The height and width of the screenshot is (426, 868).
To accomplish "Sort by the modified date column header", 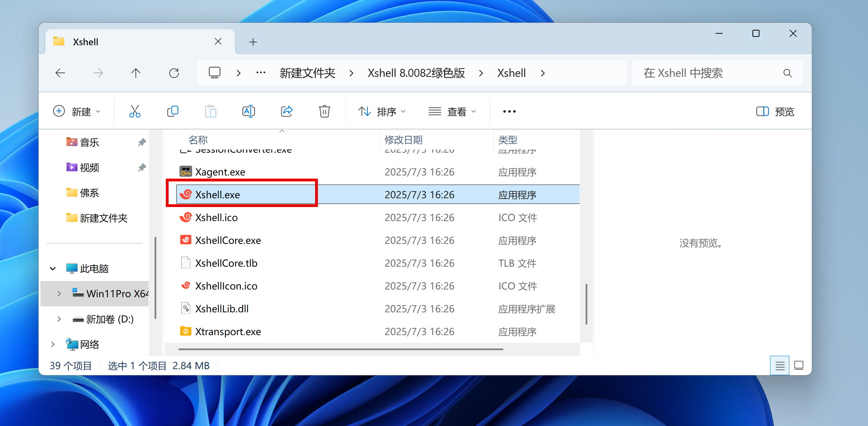I will 403,140.
